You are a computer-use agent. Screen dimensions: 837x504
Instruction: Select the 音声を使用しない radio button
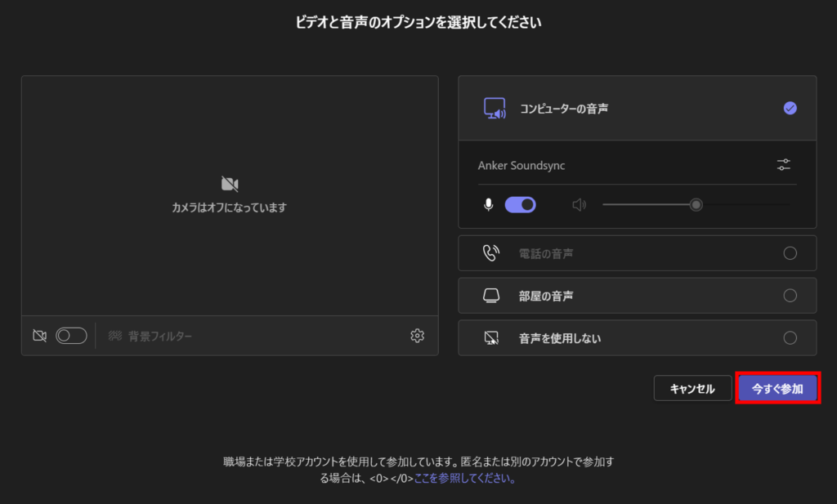(790, 337)
